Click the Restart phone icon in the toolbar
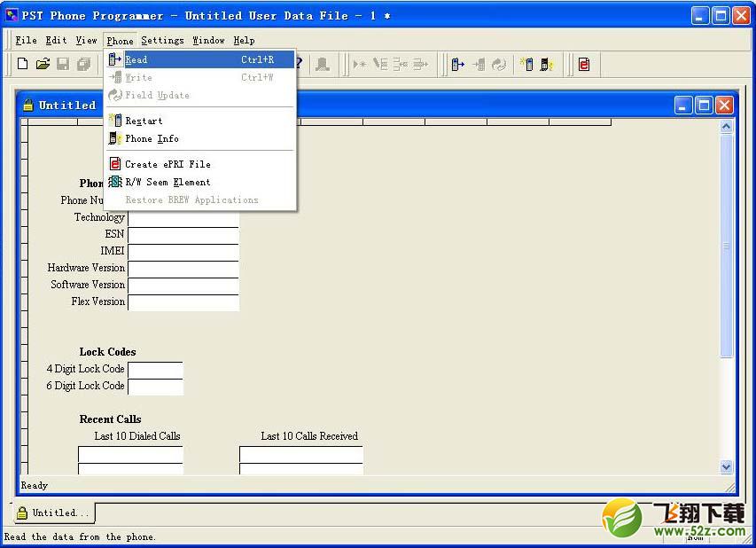Image resolution: width=756 pixels, height=548 pixels. [526, 64]
